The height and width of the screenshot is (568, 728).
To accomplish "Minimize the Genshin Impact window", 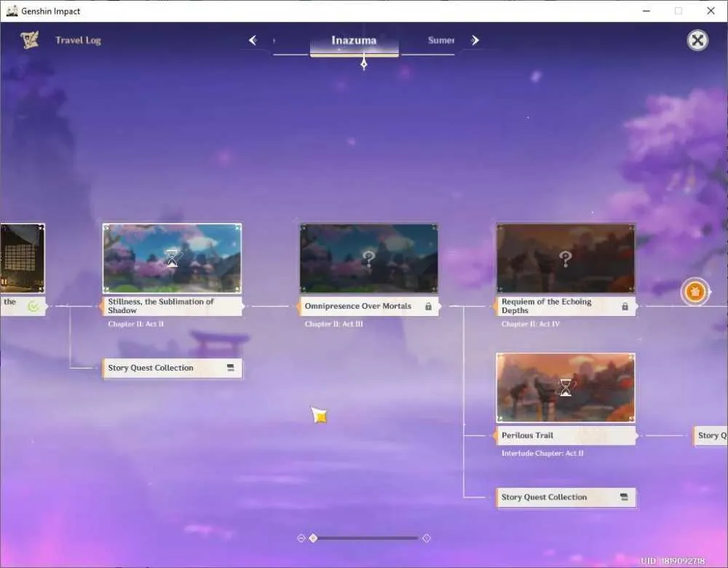I will tap(646, 11).
